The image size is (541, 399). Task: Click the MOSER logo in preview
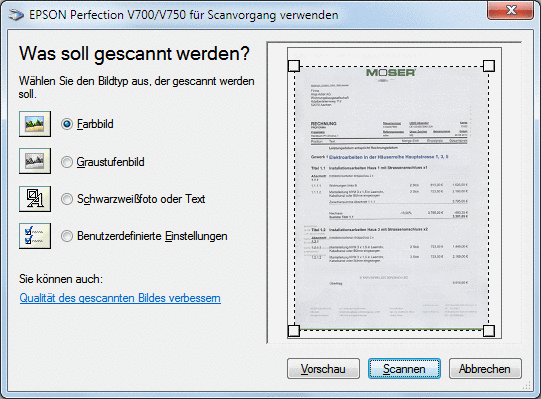(391, 72)
